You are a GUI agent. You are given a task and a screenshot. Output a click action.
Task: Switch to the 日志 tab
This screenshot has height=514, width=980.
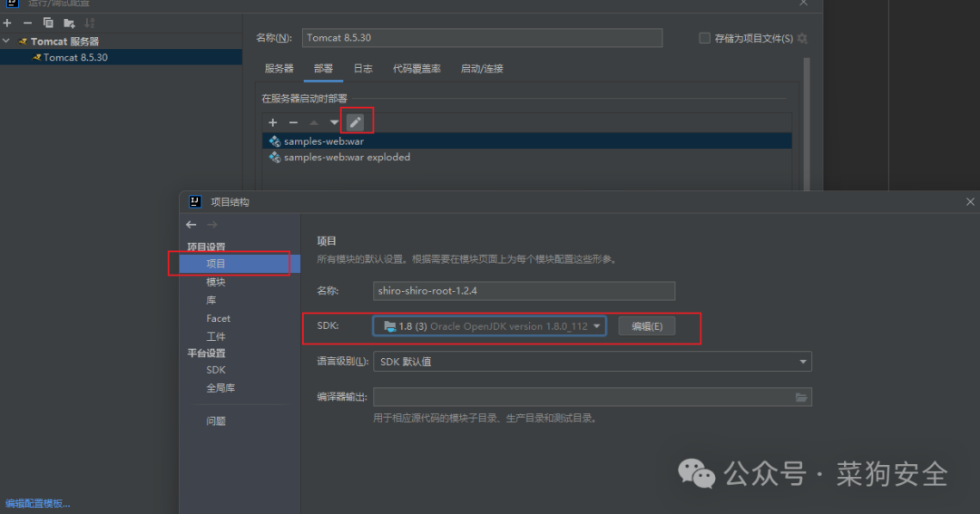pos(362,69)
